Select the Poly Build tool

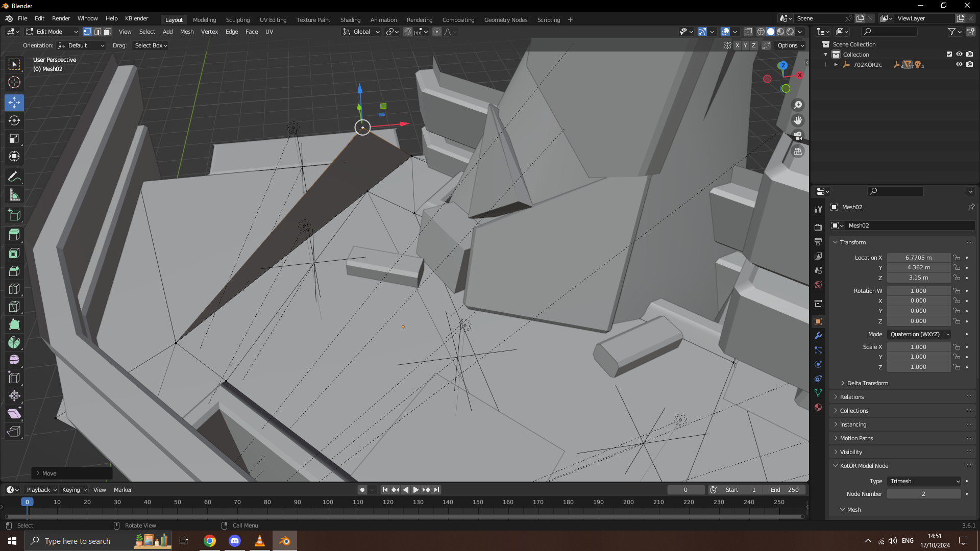14,324
